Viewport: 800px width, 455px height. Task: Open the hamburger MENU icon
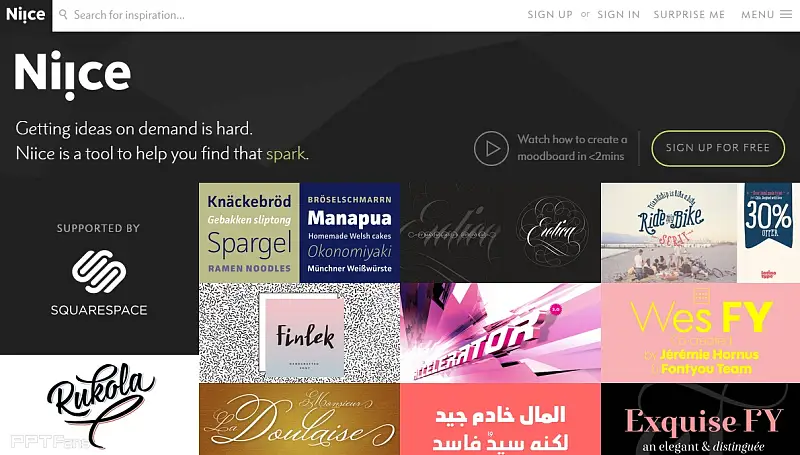pyautogui.click(x=786, y=15)
